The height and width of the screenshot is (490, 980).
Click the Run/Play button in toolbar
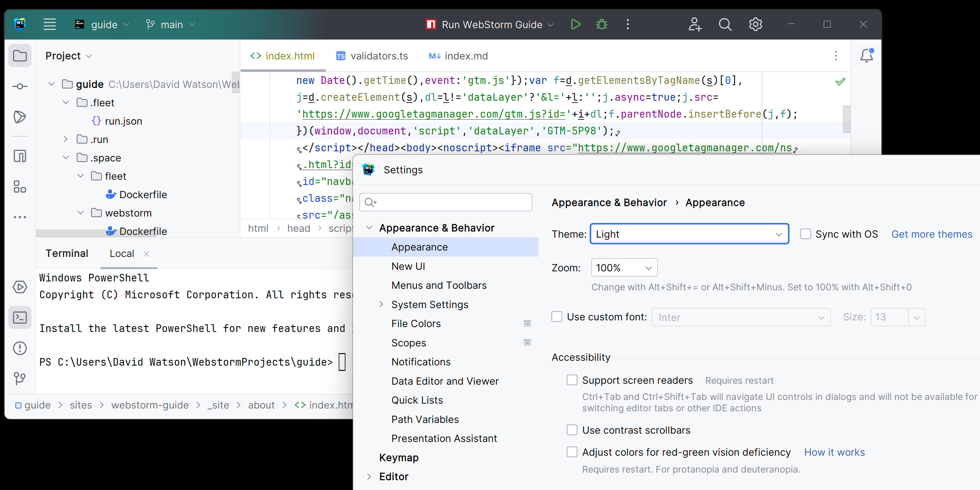pos(576,24)
